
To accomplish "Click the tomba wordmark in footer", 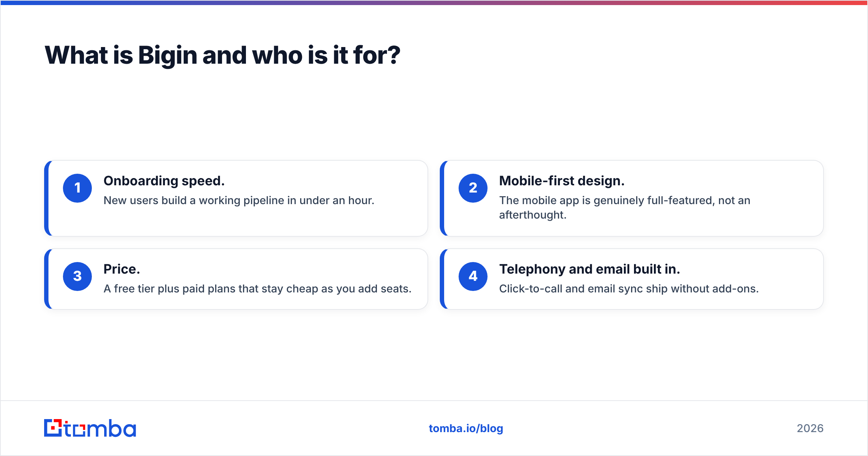I will click(x=100, y=428).
